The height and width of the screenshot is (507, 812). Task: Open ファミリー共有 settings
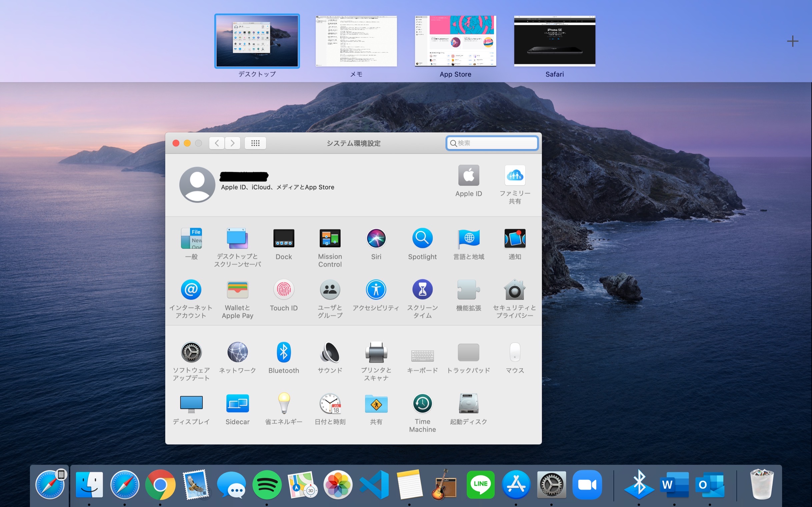515,175
